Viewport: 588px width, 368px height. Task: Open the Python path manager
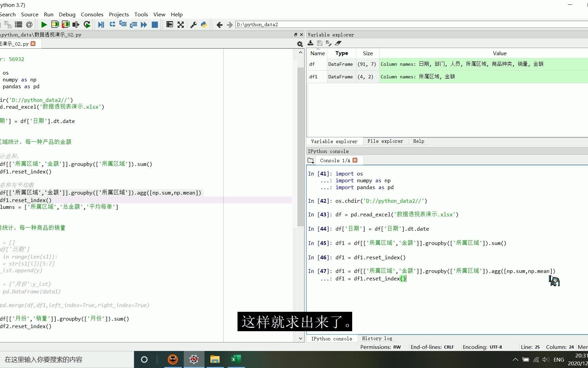pyautogui.click(x=203, y=25)
